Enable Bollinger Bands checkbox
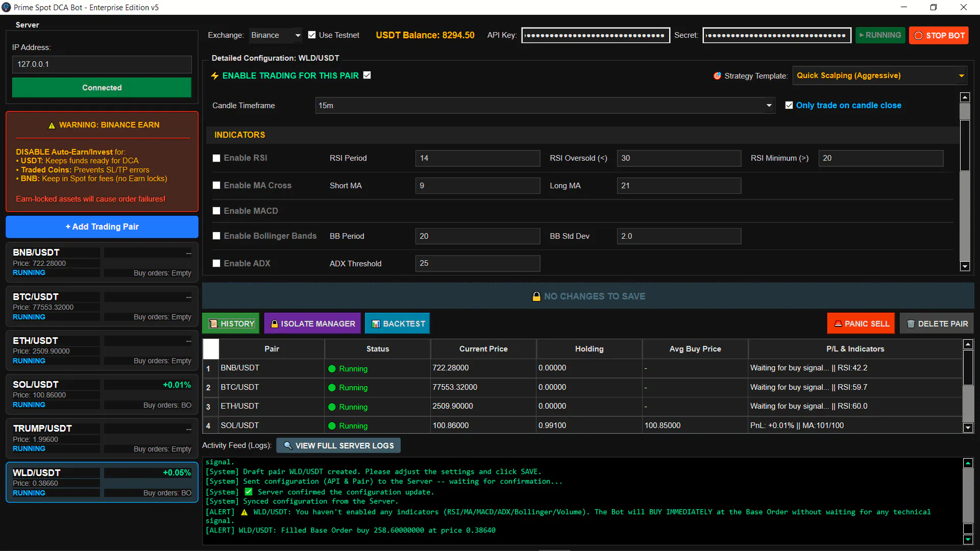This screenshot has height=551, width=980. point(216,236)
